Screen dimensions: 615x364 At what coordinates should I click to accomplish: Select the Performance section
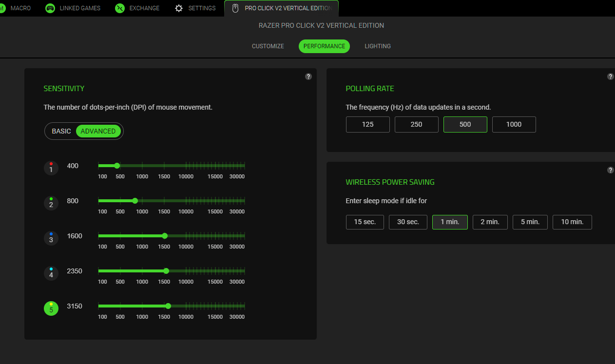pyautogui.click(x=324, y=46)
